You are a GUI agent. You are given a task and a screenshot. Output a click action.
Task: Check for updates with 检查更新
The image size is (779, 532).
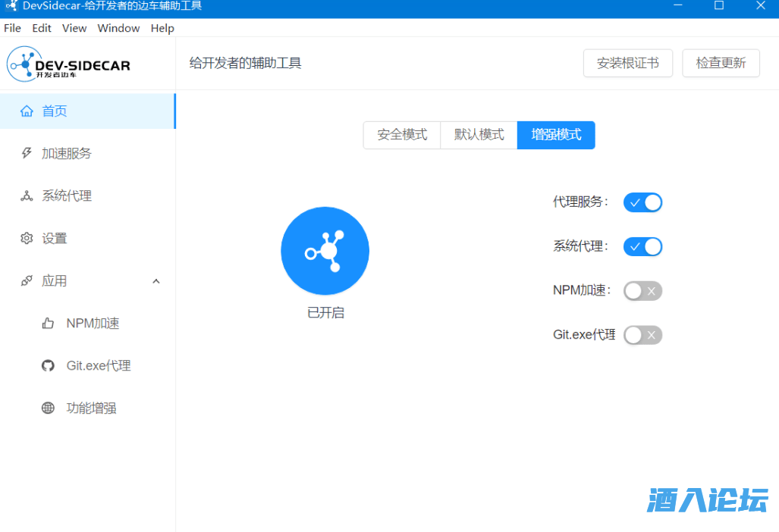721,63
